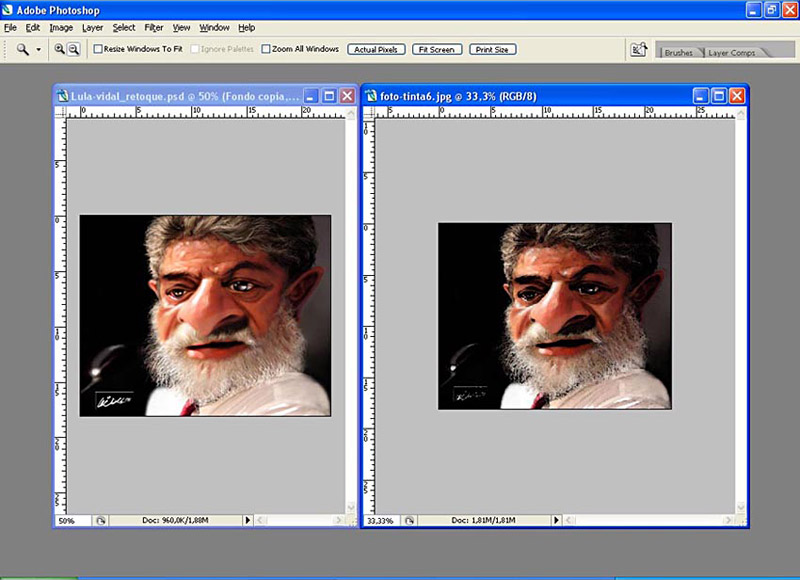Click the Zoom Out magnifier button

pyautogui.click(x=73, y=49)
